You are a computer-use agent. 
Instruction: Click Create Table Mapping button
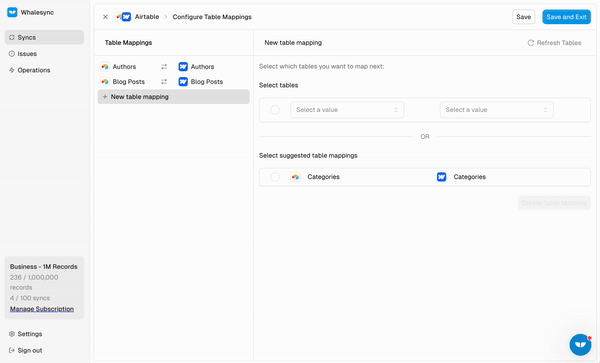[554, 203]
